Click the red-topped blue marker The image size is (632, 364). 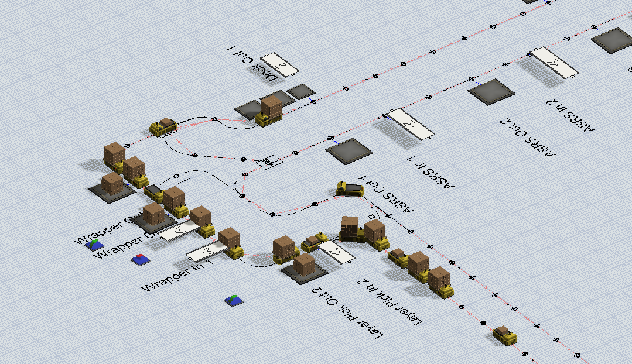pos(140,260)
